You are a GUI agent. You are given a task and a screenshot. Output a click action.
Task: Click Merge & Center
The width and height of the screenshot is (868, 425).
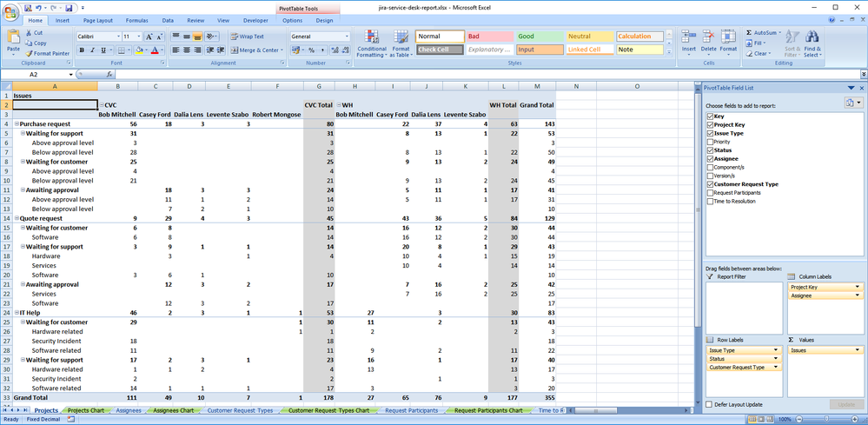coord(257,50)
